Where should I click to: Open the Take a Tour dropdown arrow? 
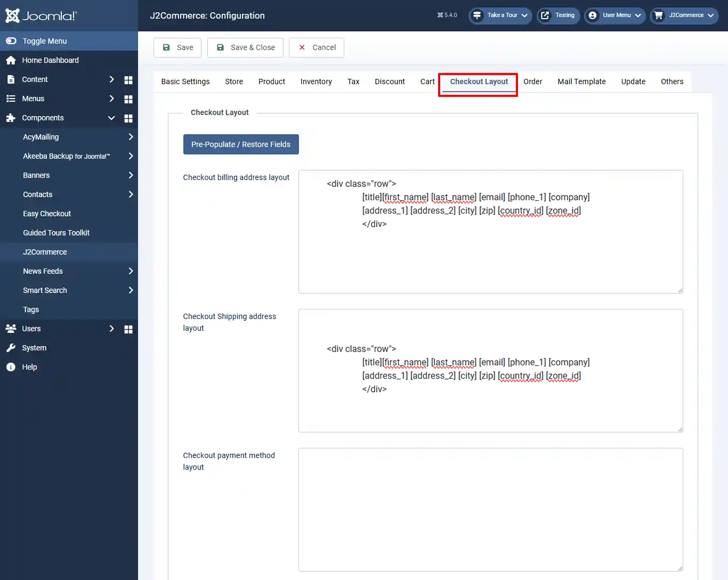click(524, 15)
